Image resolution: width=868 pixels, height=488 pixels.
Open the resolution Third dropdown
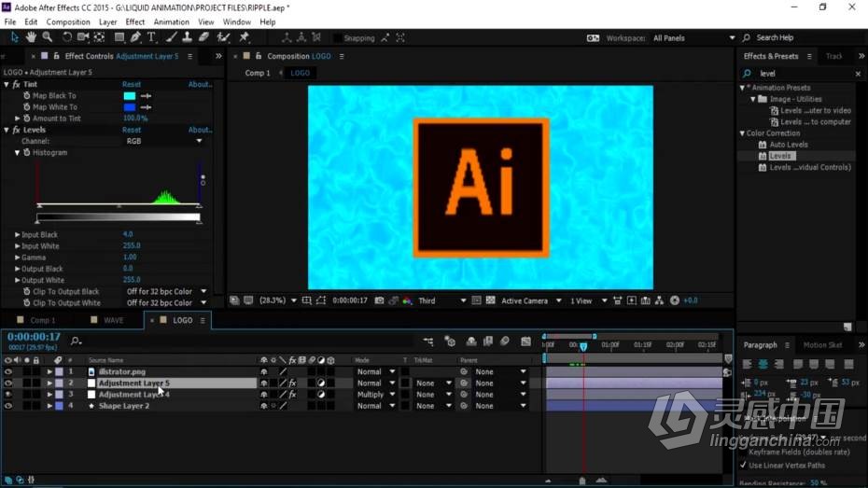coord(441,300)
